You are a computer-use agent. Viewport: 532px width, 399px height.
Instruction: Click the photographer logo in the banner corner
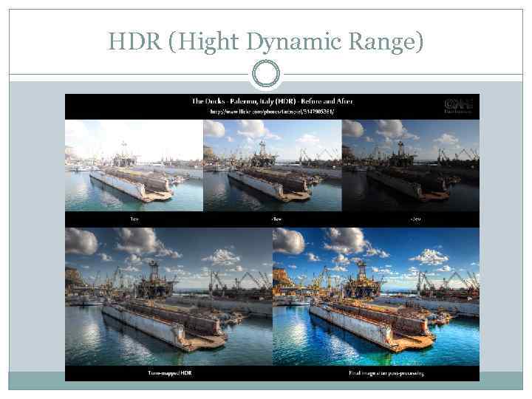tap(458, 106)
